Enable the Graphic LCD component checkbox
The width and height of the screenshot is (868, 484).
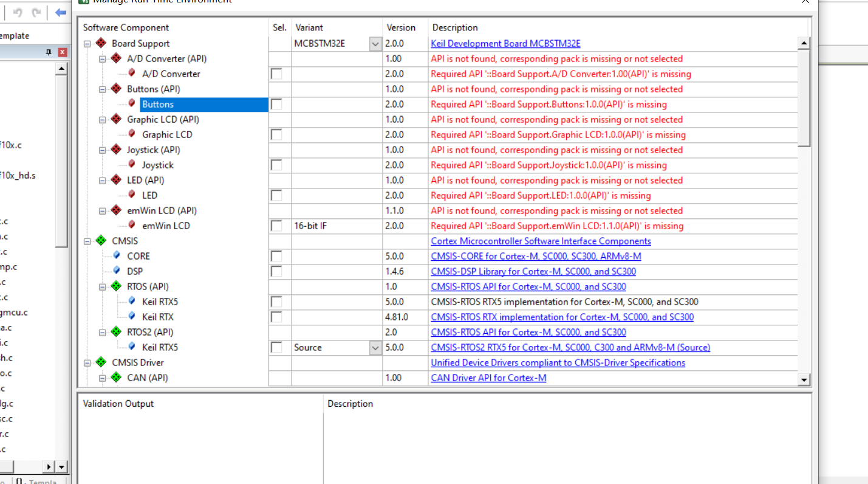click(x=277, y=134)
